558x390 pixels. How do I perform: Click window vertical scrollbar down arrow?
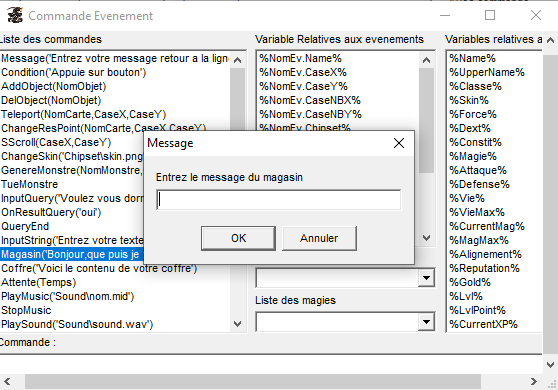pos(550,365)
